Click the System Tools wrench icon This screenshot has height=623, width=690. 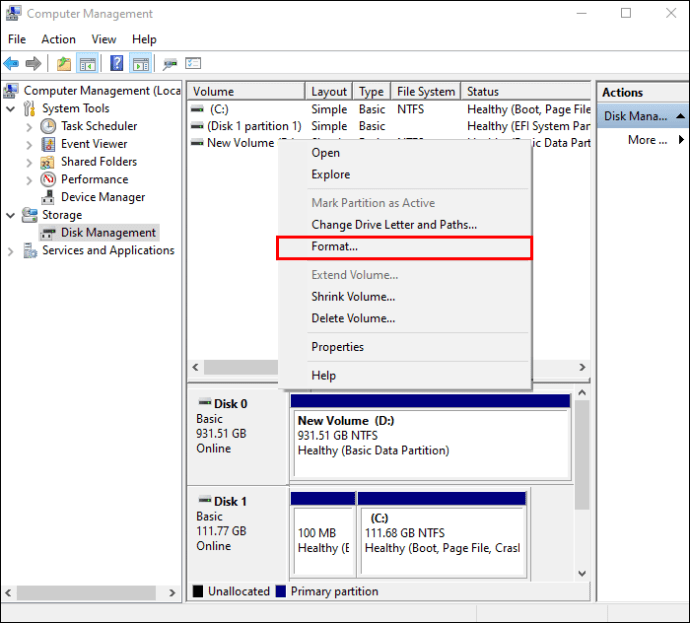click(x=29, y=108)
